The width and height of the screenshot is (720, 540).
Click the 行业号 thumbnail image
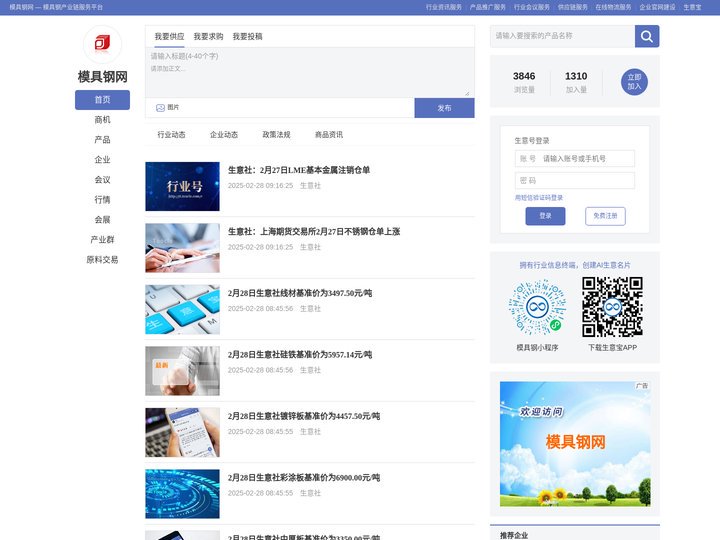pyautogui.click(x=182, y=186)
